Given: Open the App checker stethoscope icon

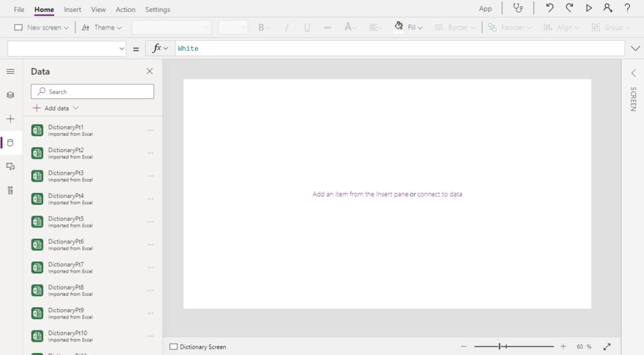Looking at the screenshot, I should pos(518,8).
